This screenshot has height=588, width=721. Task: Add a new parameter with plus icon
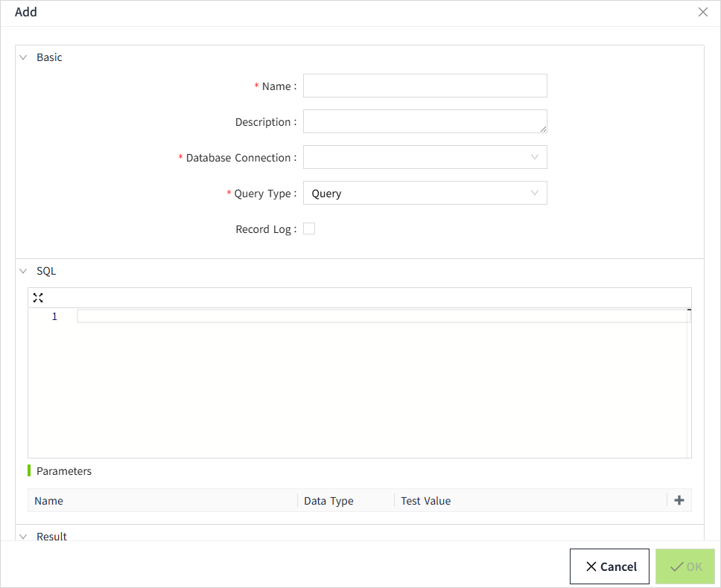[x=679, y=500]
